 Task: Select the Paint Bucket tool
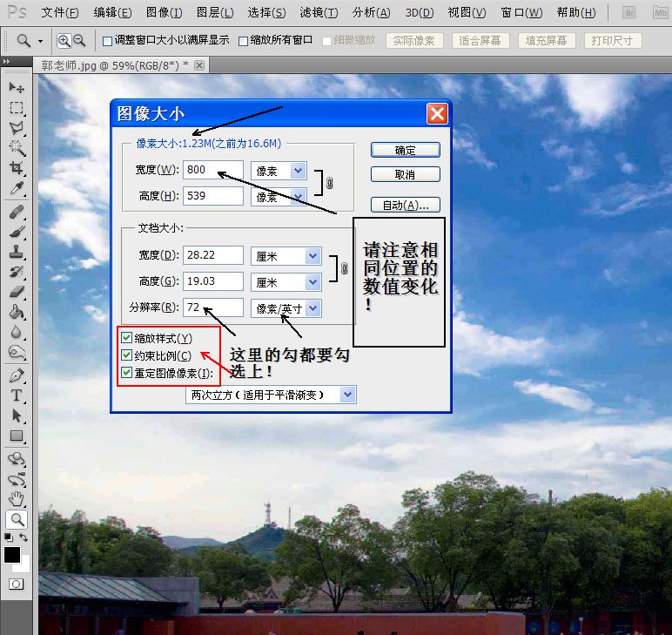click(17, 312)
